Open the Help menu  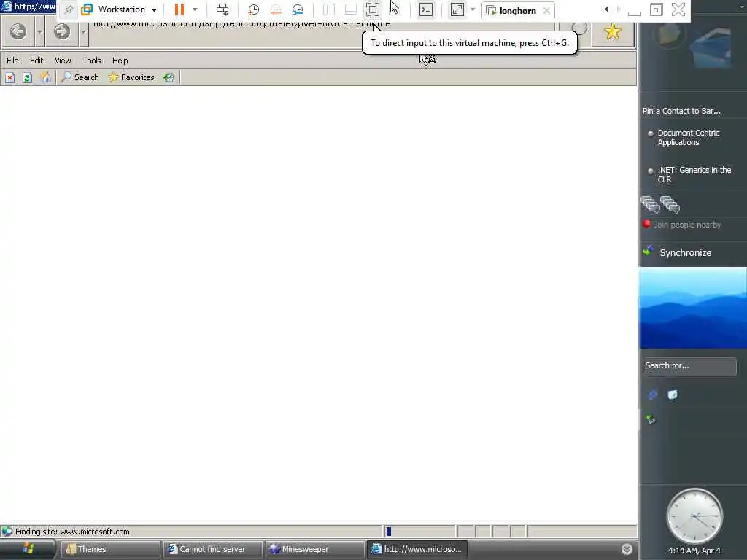coord(120,61)
